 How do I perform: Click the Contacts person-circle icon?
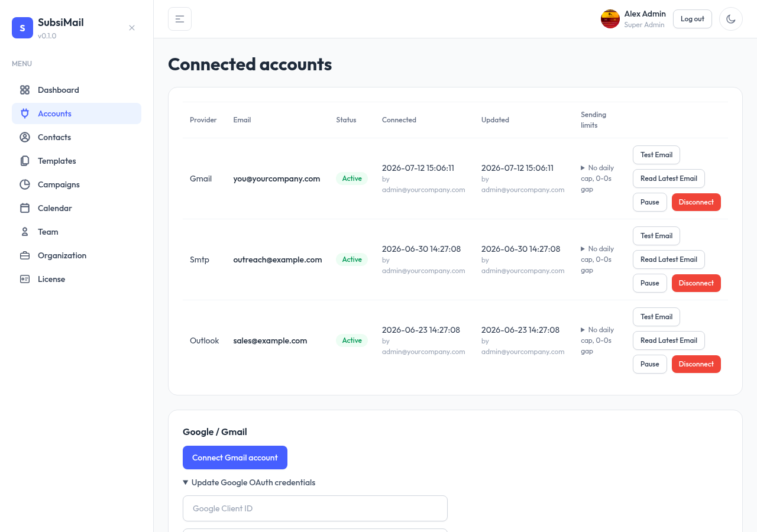point(25,137)
